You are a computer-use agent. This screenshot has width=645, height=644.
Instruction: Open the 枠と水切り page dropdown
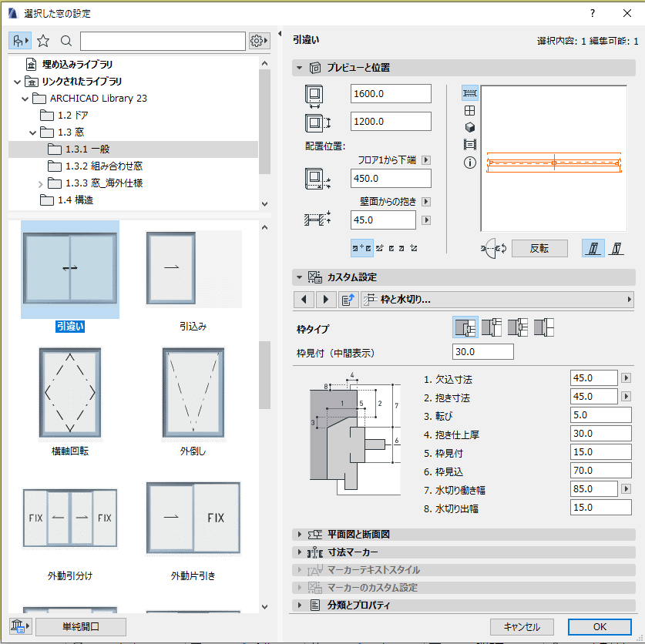pyautogui.click(x=497, y=300)
